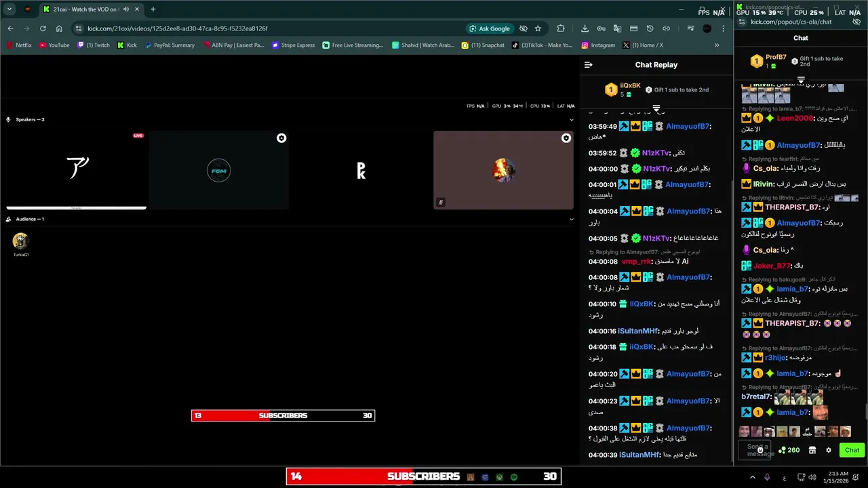Viewport: 868px width, 488px height.
Task: Open the Twitch bookmark
Action: (94, 45)
